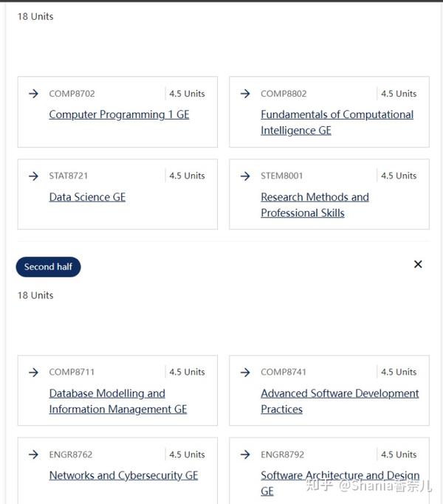Open Database Modelling and Information Management GE

click(118, 401)
